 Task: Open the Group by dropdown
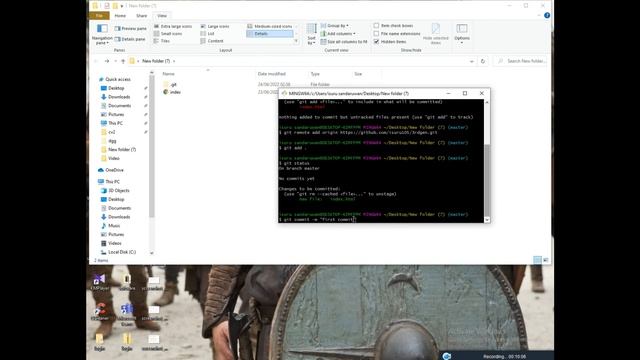335,26
